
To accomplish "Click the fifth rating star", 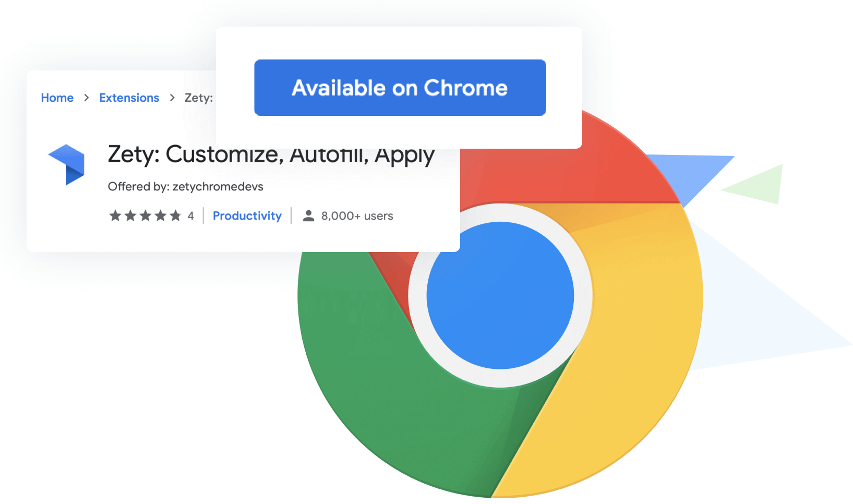I will pos(175,215).
